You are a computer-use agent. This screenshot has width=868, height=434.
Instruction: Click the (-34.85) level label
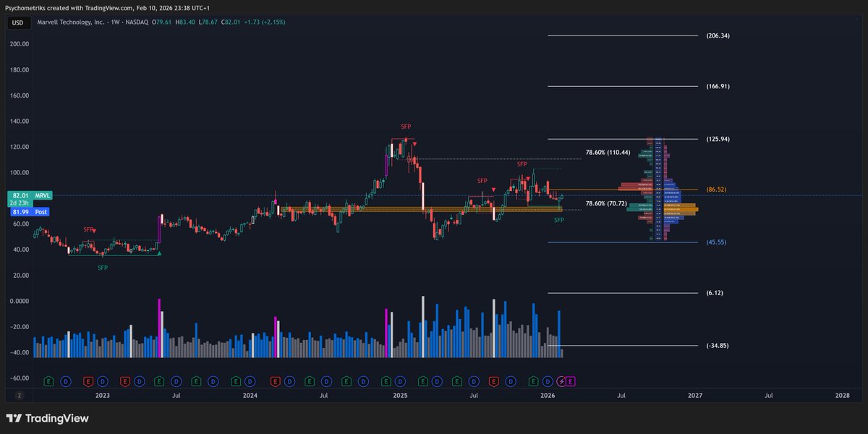[718, 346]
